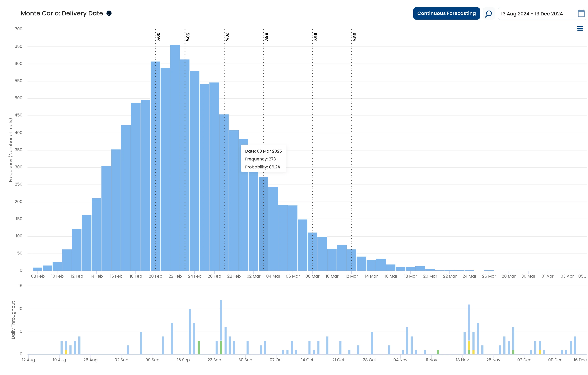Click the '02 Dec' throughput axis label
Screen dimensions: 588x375
[524, 360]
